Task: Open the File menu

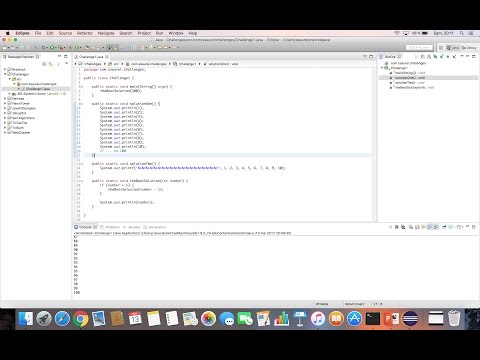Action: (x=38, y=33)
